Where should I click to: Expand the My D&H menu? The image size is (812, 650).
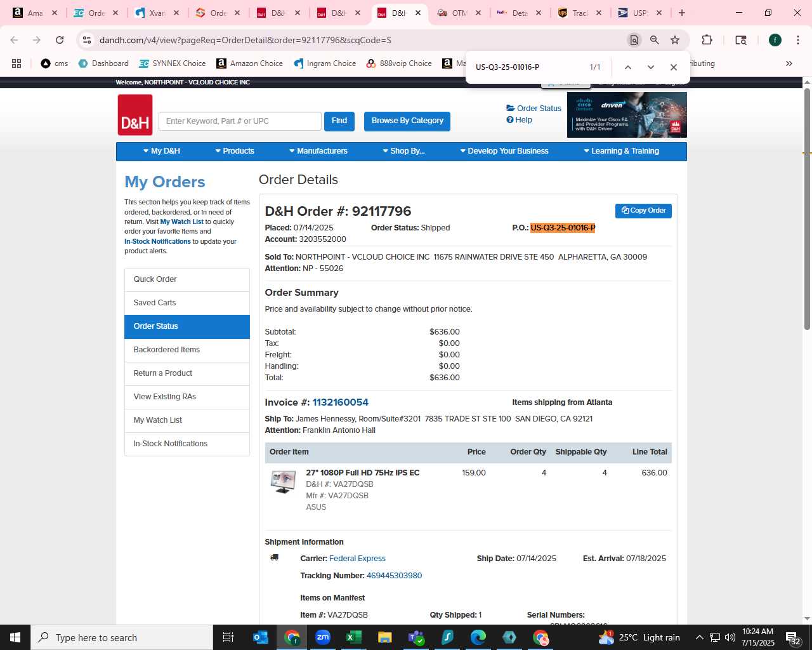point(161,151)
